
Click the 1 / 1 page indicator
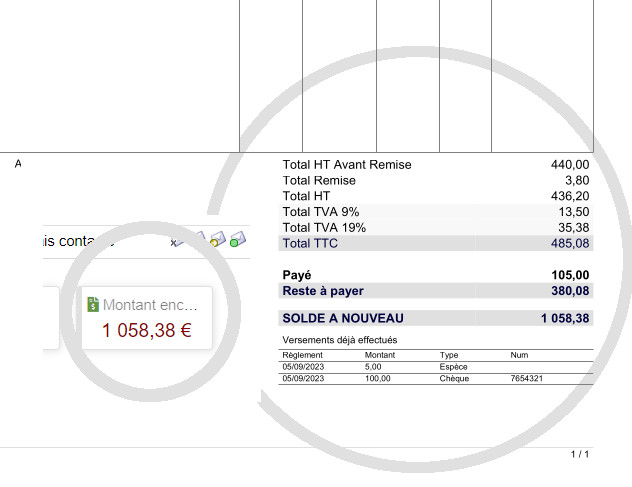(x=580, y=454)
